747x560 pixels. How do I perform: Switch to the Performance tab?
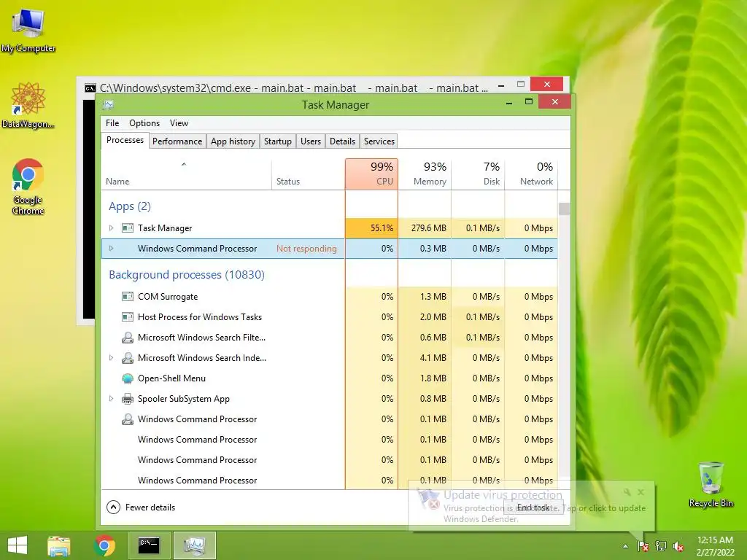click(177, 141)
